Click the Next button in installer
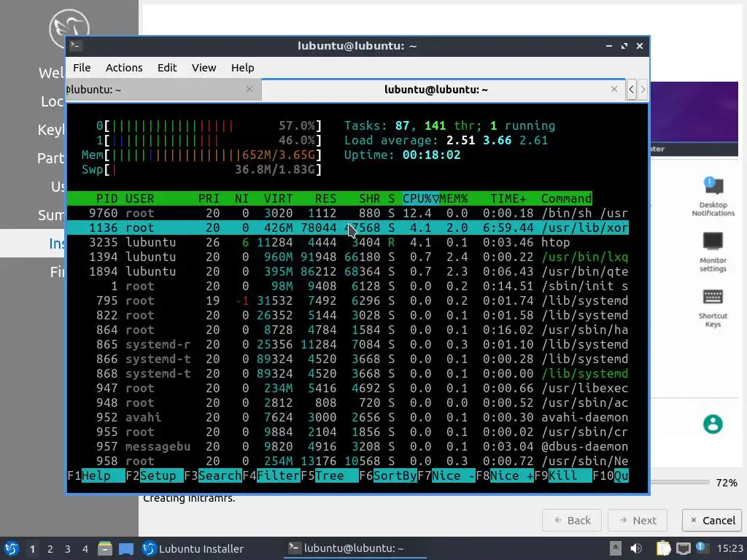The image size is (747, 560). (x=638, y=521)
